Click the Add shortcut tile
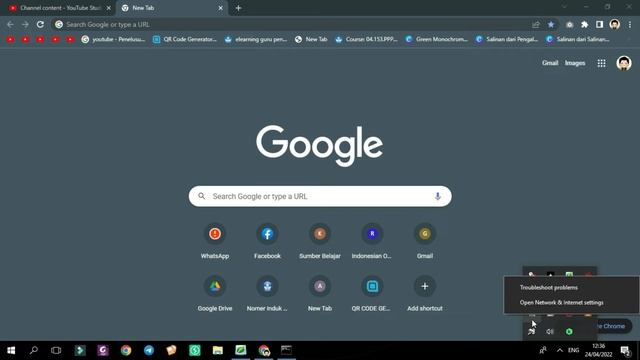Image resolution: width=640 pixels, height=360 pixels. tap(424, 294)
